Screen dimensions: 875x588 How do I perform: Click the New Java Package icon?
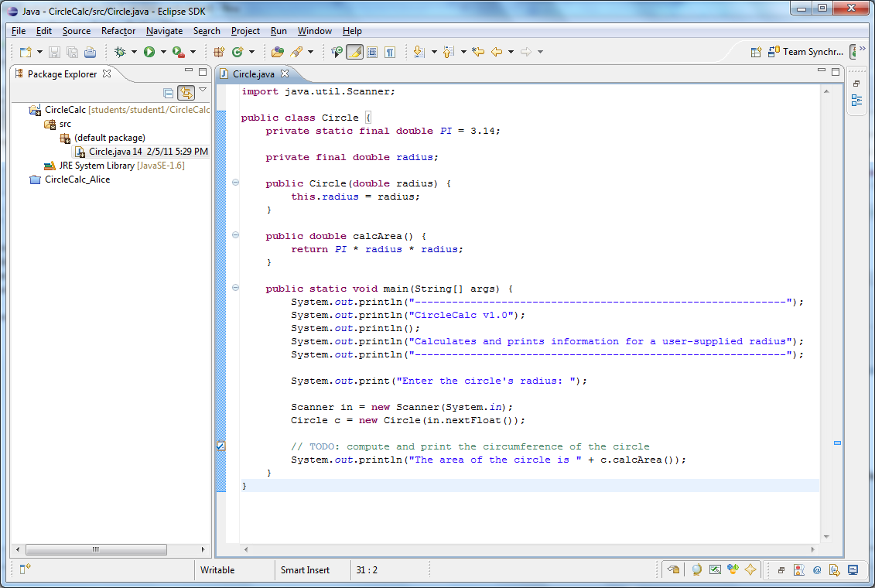click(x=219, y=52)
